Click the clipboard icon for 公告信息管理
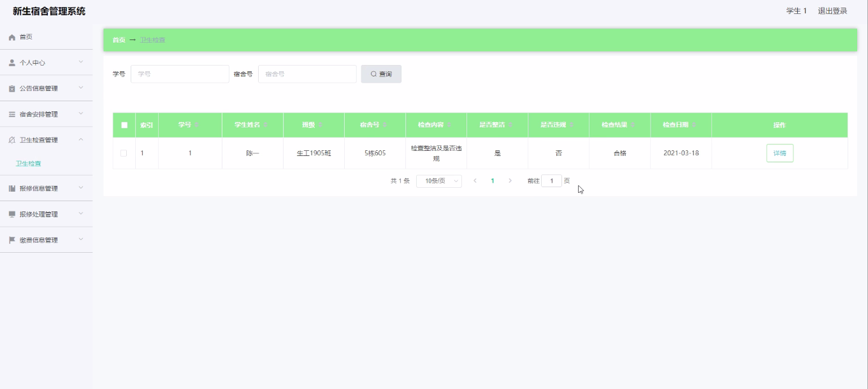The image size is (868, 389). (11, 88)
